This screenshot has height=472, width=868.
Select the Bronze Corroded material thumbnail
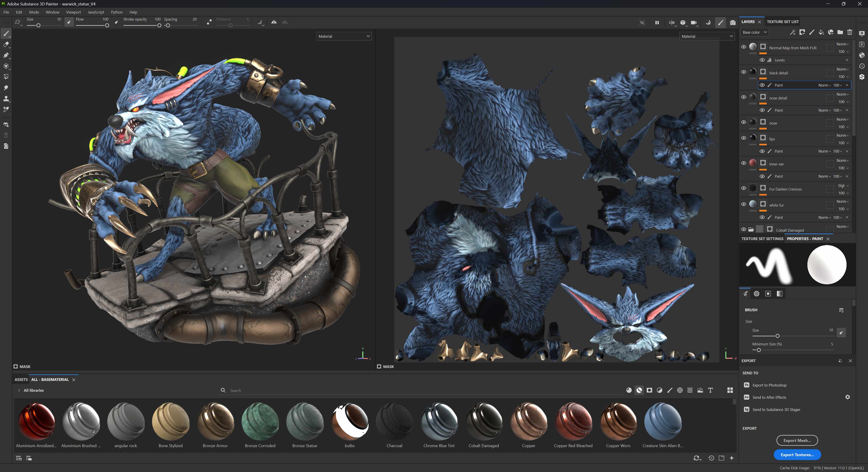pyautogui.click(x=260, y=421)
